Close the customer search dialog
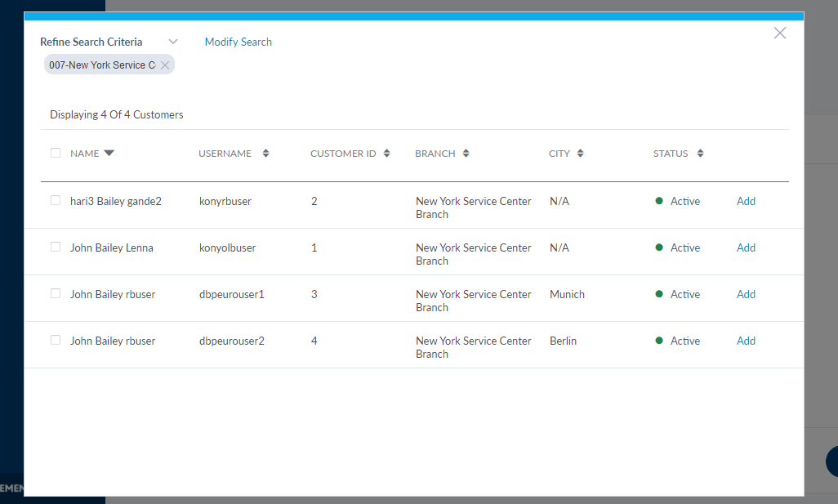This screenshot has width=838, height=504. (780, 33)
